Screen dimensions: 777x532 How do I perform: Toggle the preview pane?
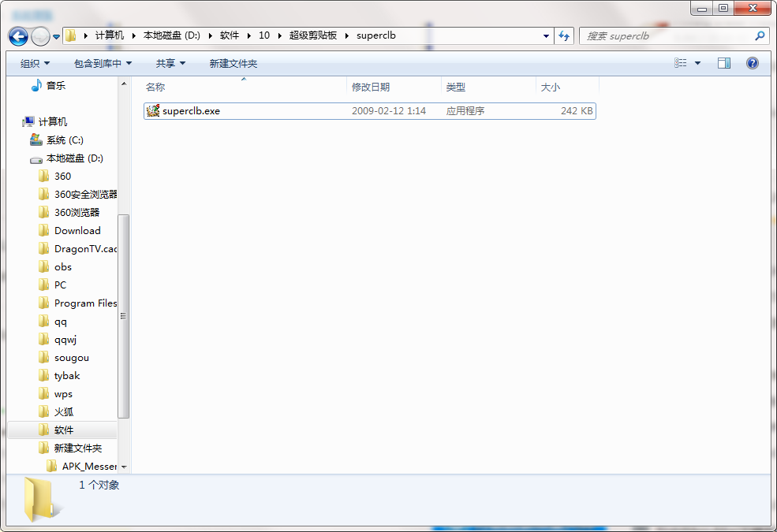[x=724, y=63]
